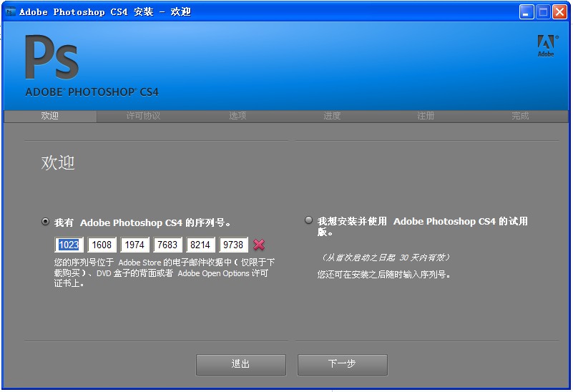Click the 许可协议 step tab
The width and height of the screenshot is (573, 392).
[x=143, y=116]
